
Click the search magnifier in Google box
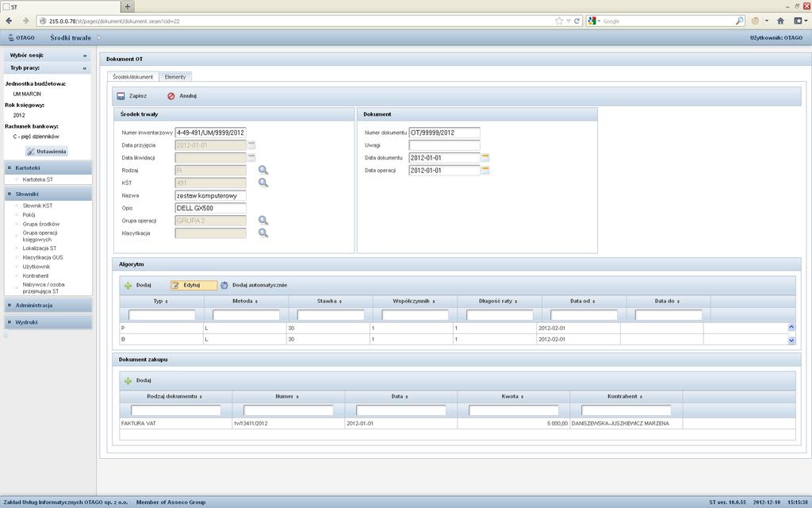[739, 21]
